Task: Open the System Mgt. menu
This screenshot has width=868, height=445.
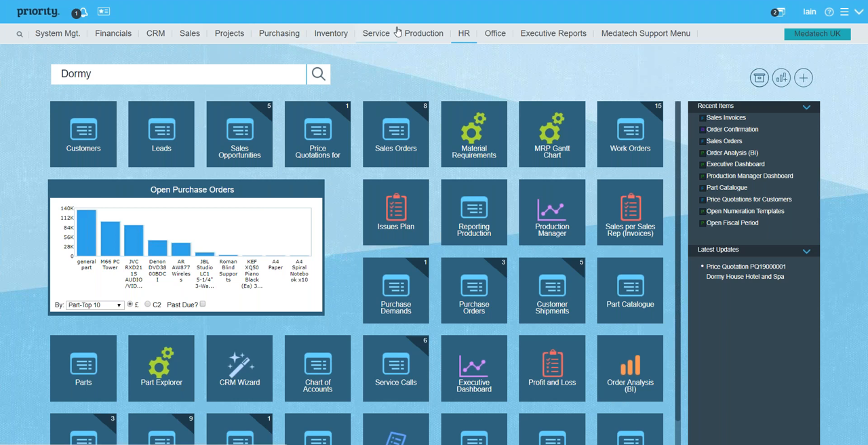Action: point(58,33)
